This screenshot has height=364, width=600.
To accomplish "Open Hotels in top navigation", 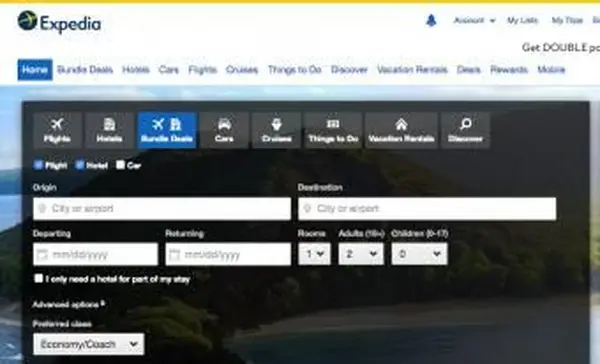I will coord(136,70).
